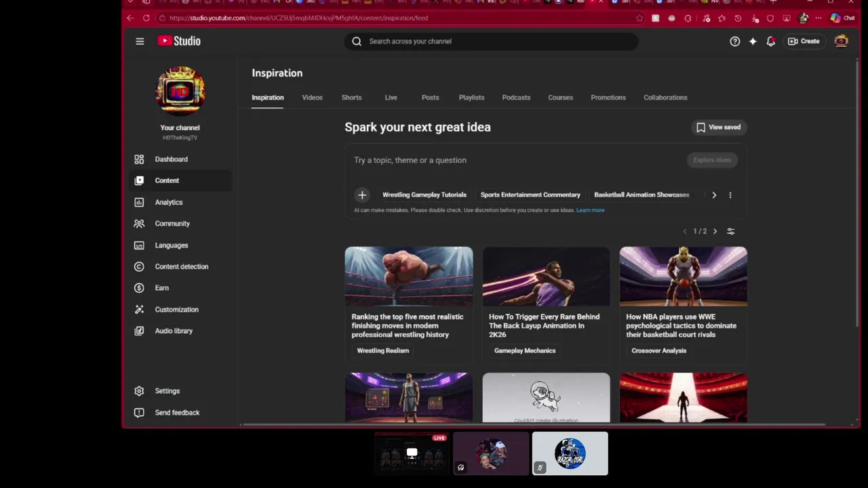
Task: Click the 'How To Trigger Every Rare' title
Action: (x=544, y=326)
